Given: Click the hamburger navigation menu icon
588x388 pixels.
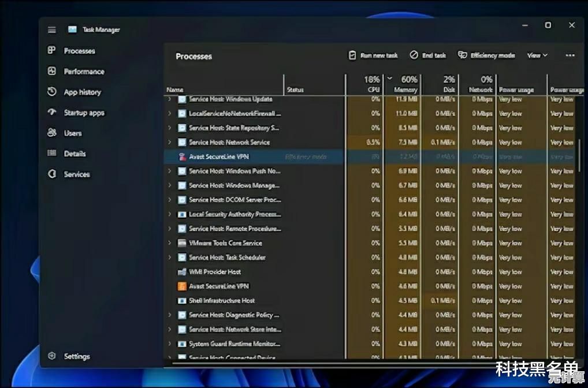Looking at the screenshot, I should coord(52,30).
